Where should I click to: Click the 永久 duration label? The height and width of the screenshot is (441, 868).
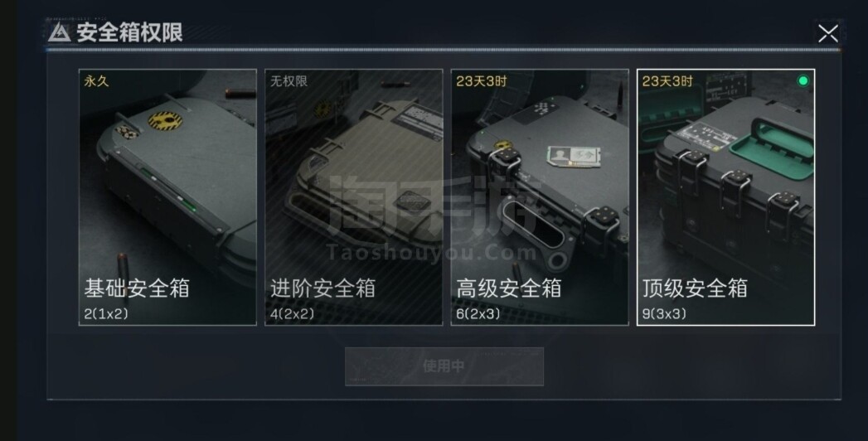[96, 81]
